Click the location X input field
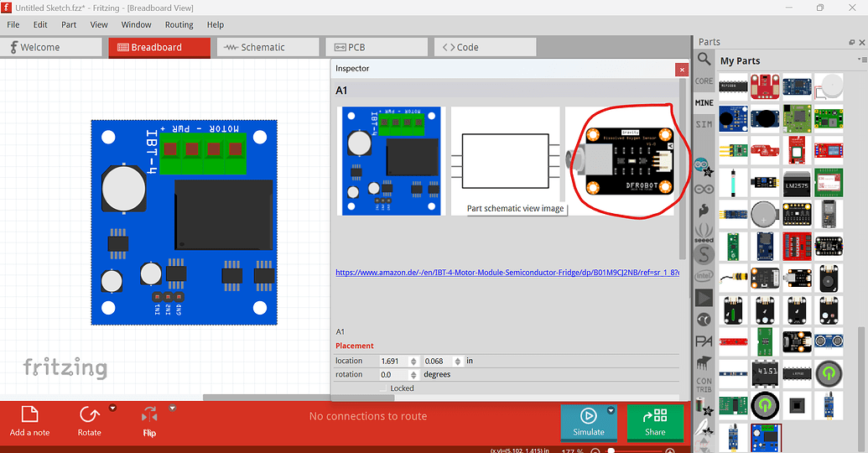Screen dimensions: 868x453 click(x=394, y=361)
